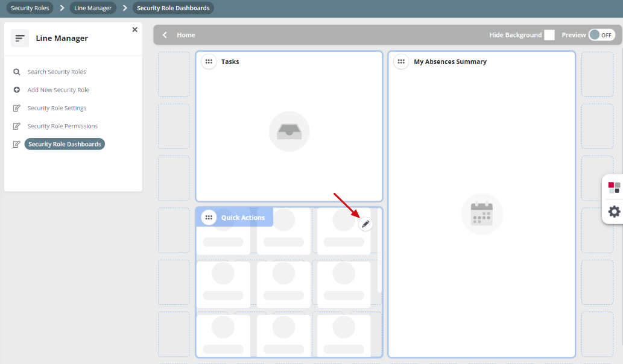Screen dimensions: 623x364
Task: Click the Quick Actions widget grip icon
Action: click(x=209, y=218)
